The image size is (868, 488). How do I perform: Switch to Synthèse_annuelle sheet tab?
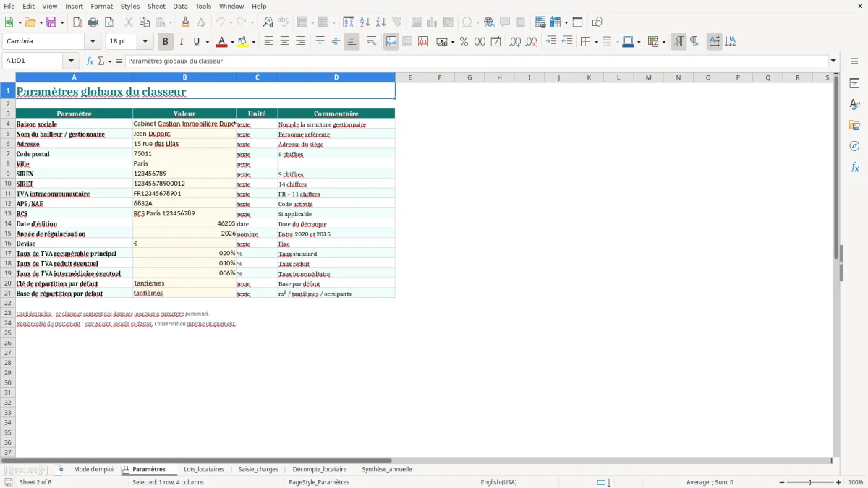pyautogui.click(x=387, y=469)
